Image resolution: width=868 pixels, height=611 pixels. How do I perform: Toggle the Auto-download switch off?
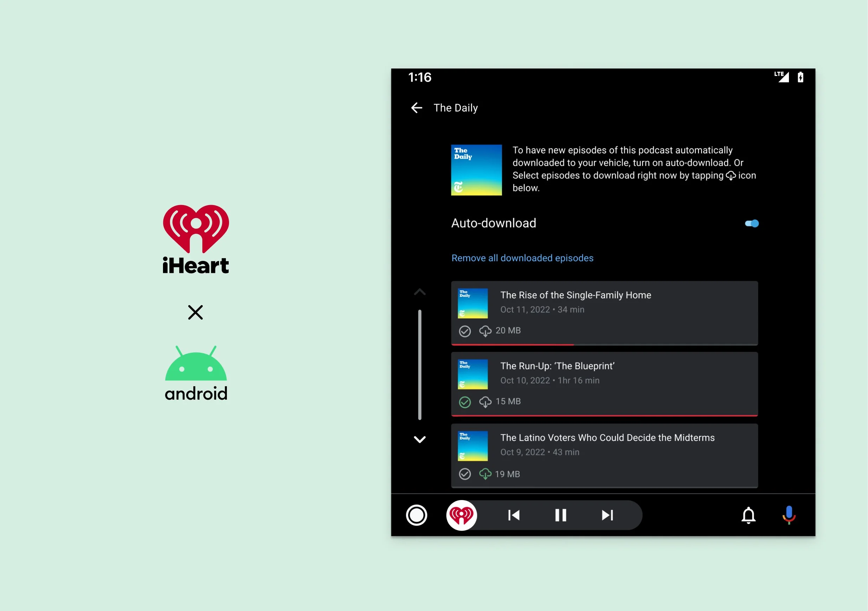pyautogui.click(x=752, y=224)
